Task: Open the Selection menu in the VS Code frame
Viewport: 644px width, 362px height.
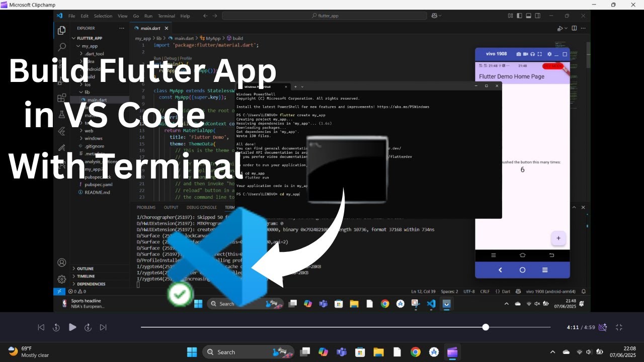Action: 103,16
